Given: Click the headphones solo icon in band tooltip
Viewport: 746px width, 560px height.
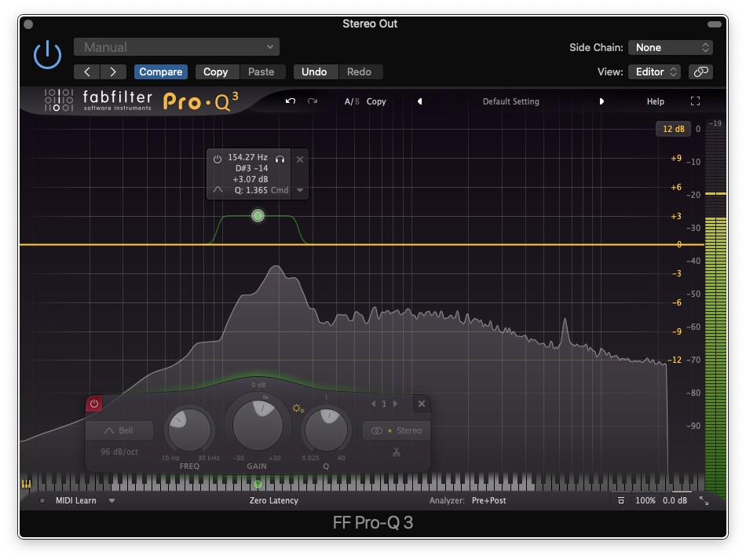Looking at the screenshot, I should (280, 158).
